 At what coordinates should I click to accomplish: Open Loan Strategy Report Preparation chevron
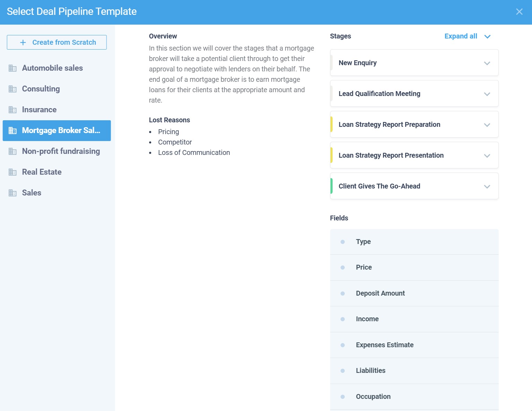(487, 125)
